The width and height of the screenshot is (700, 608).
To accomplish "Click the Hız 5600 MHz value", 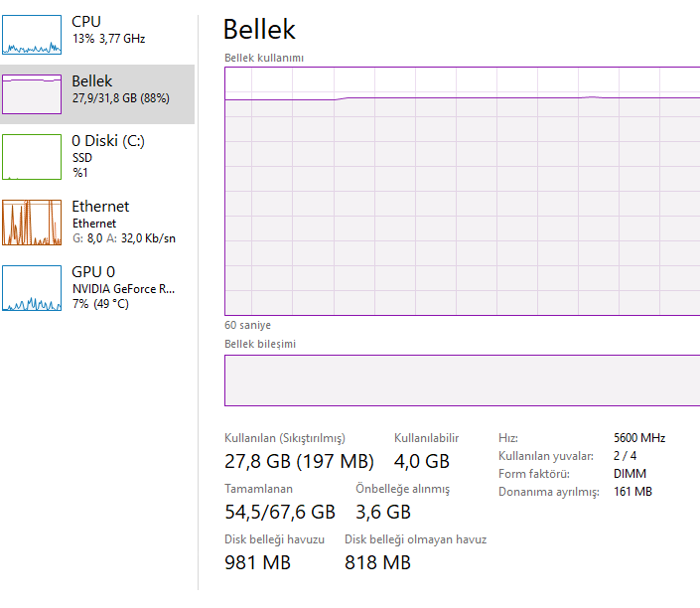I will (639, 437).
